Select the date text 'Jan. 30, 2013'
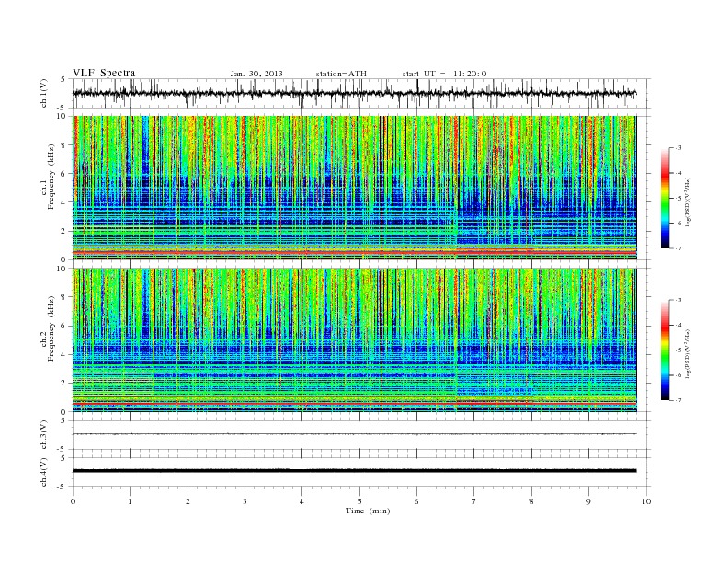 (x=256, y=74)
